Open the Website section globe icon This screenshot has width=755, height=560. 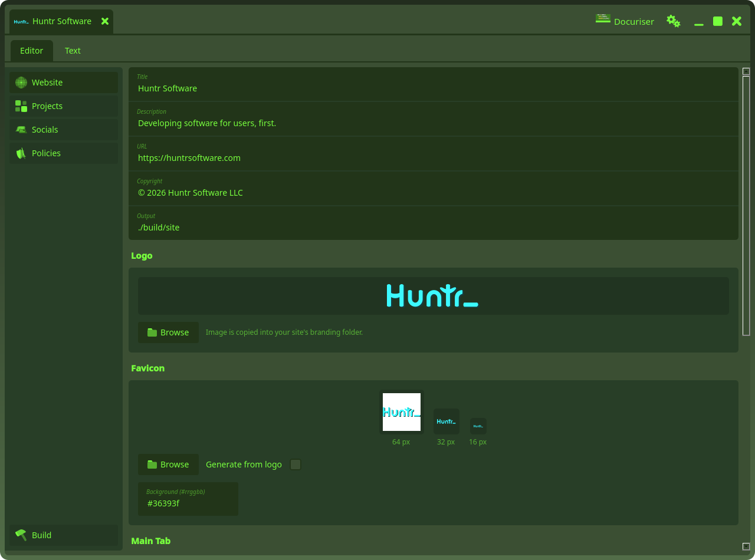click(21, 83)
